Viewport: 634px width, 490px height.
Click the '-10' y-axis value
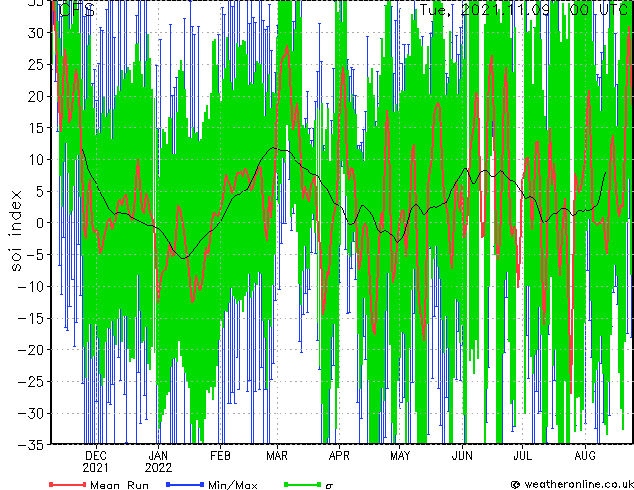point(31,287)
